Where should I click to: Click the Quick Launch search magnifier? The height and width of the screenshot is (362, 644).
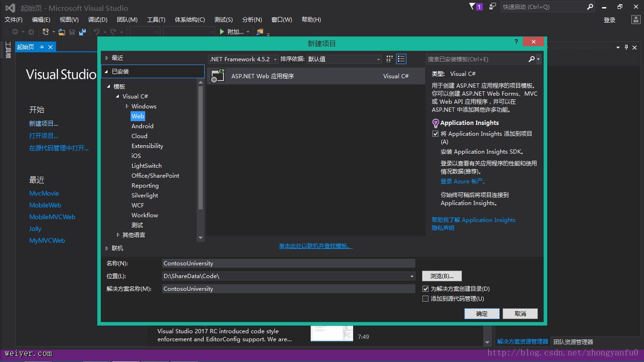590,7
